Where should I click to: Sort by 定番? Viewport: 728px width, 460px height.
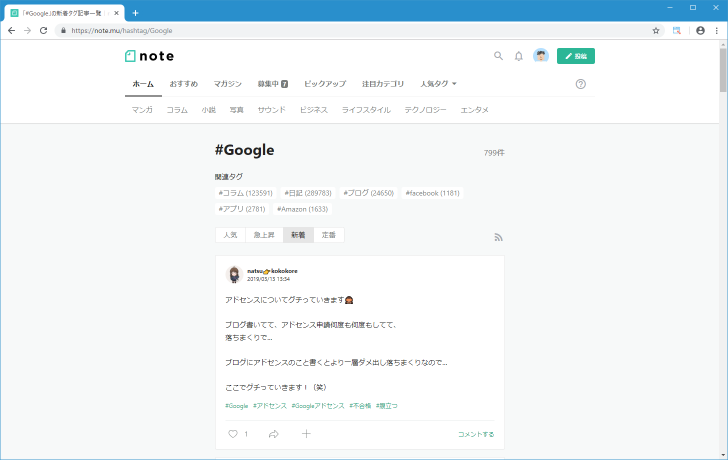tap(329, 235)
